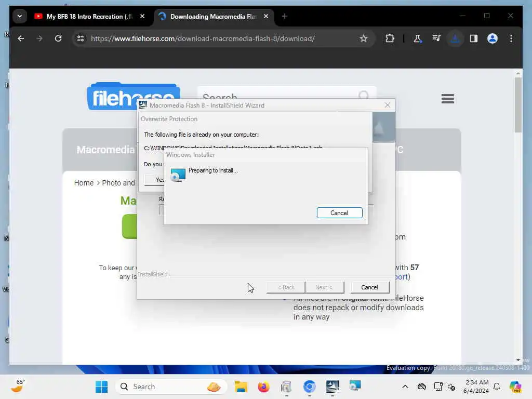The image size is (532, 399).
Task: Open the InstallShield setup taskbar icon
Action: [332, 387]
